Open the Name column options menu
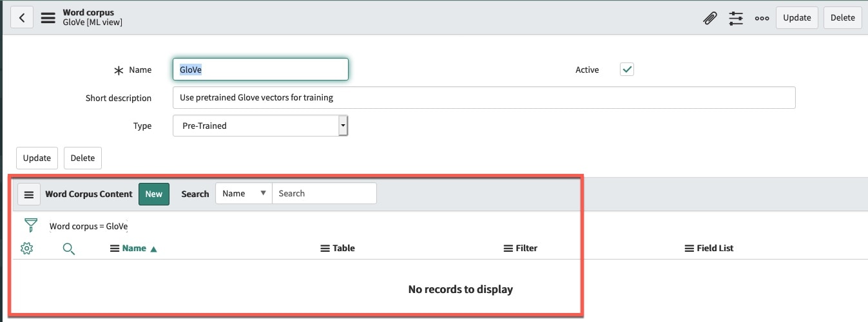The height and width of the screenshot is (322, 868). [115, 248]
